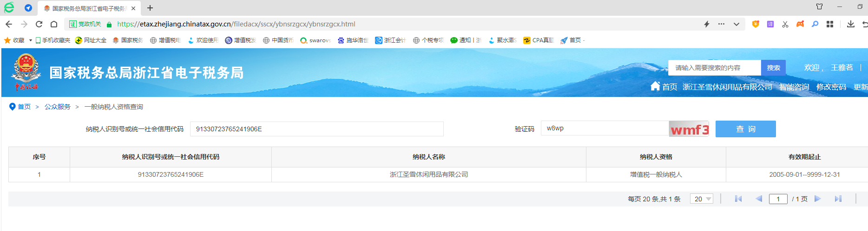Image resolution: width=868 pixels, height=231 pixels.
Task: Click the purple translate extension icon
Action: click(x=770, y=24)
